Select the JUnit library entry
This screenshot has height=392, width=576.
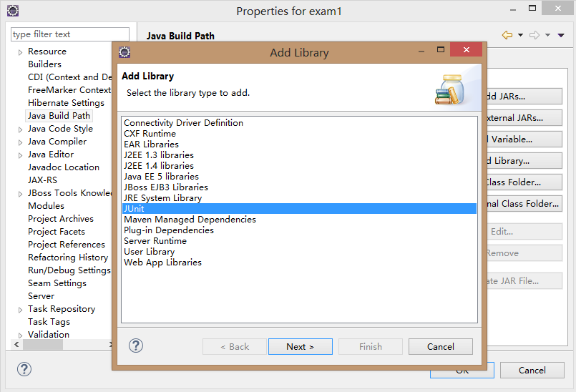click(x=299, y=208)
